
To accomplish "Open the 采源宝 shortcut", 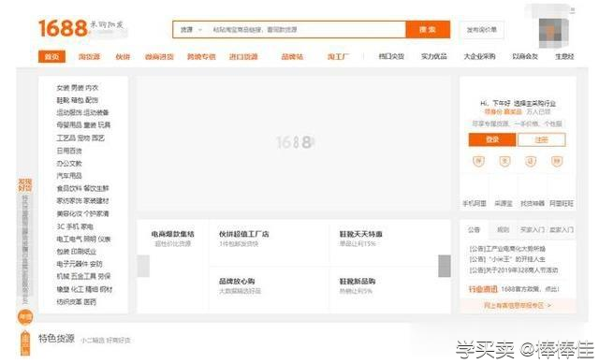I will click(x=504, y=203).
